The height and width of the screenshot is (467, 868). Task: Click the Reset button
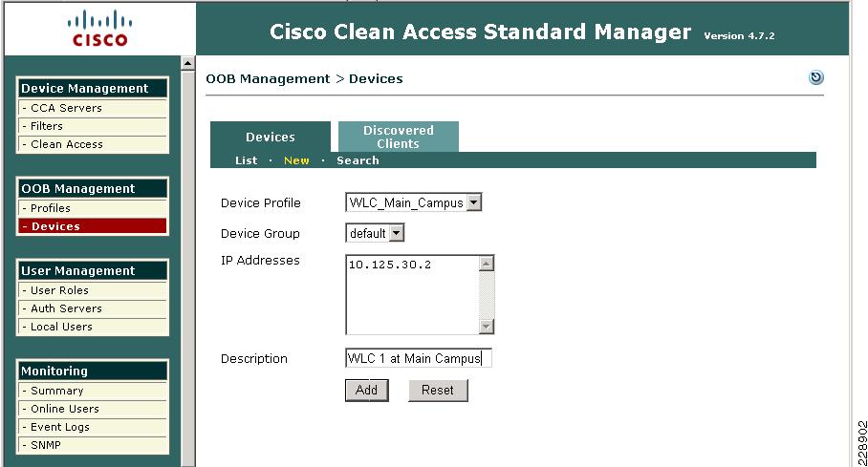438,390
